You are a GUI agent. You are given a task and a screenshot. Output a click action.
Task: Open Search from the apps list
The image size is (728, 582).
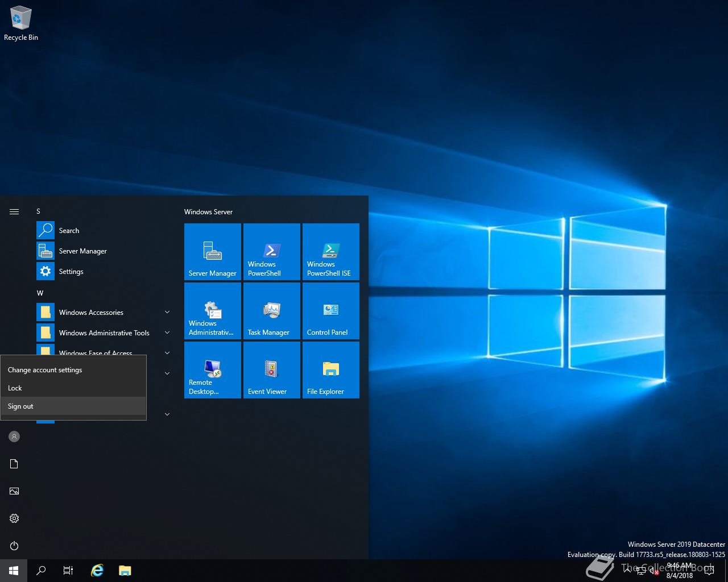[105, 230]
